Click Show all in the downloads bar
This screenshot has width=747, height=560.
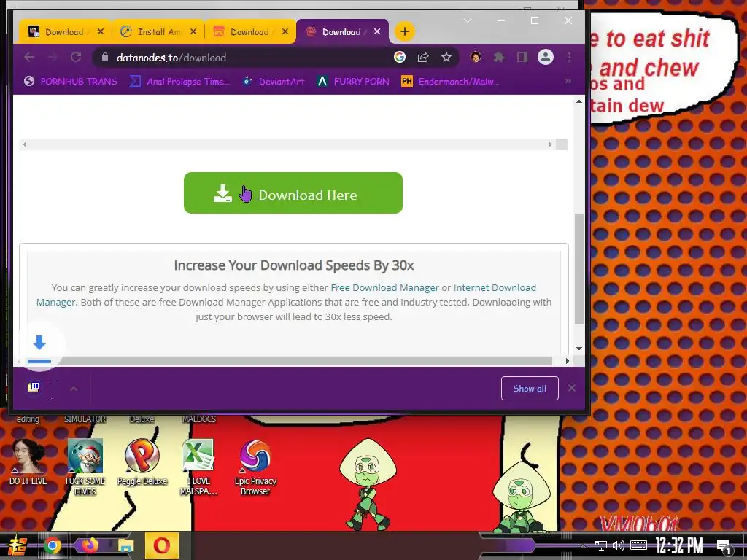[x=530, y=389]
